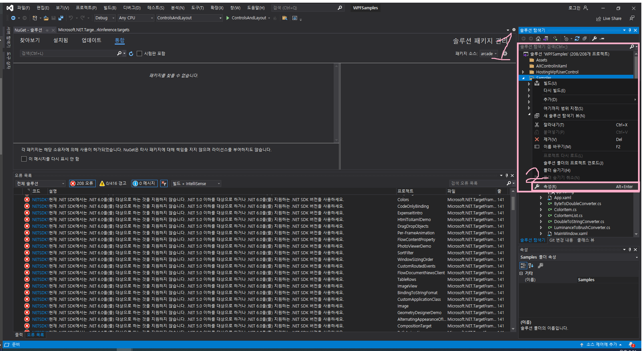
Task: Select 제거(V) in context menu
Action: click(x=585, y=140)
